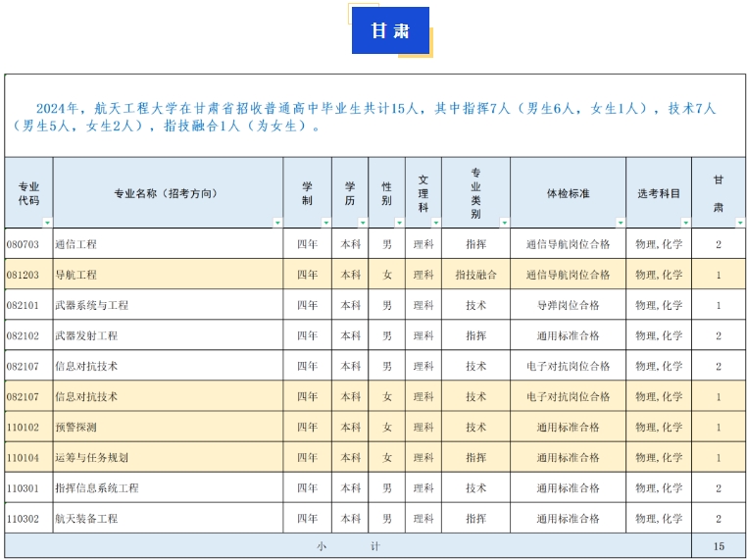Open the 体检标准 filter dropdown
The height and width of the screenshot is (560, 747).
tap(620, 223)
